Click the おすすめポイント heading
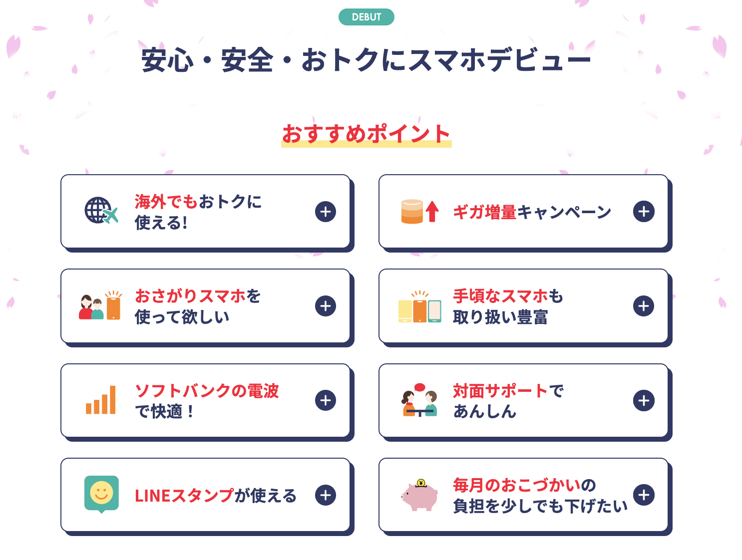Image resolution: width=742 pixels, height=560 pixels. coord(367,134)
